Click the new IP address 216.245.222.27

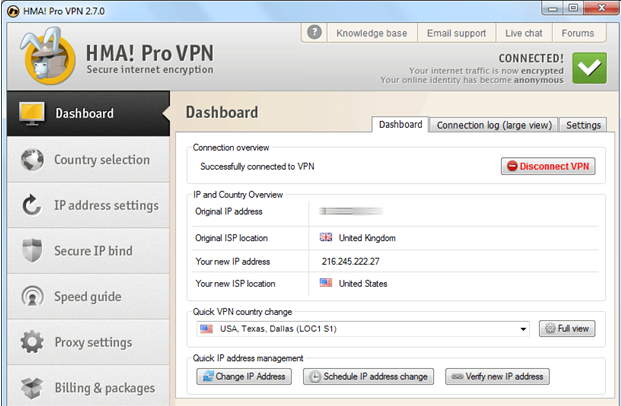click(351, 261)
